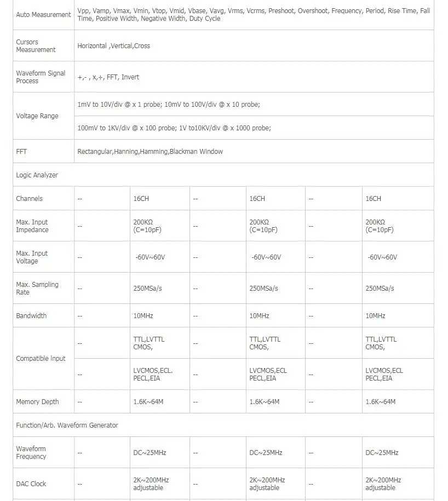
Task: Click the Auto Measurement row label
Action: pyautogui.click(x=43, y=15)
